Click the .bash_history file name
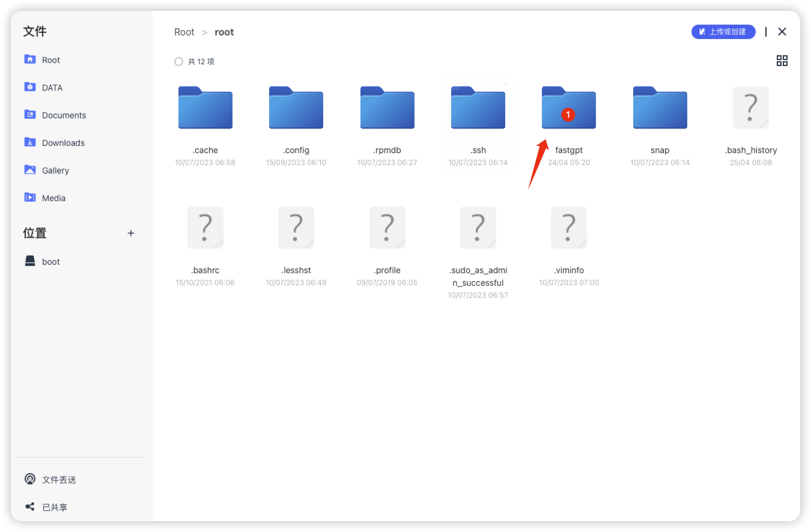 tap(751, 150)
